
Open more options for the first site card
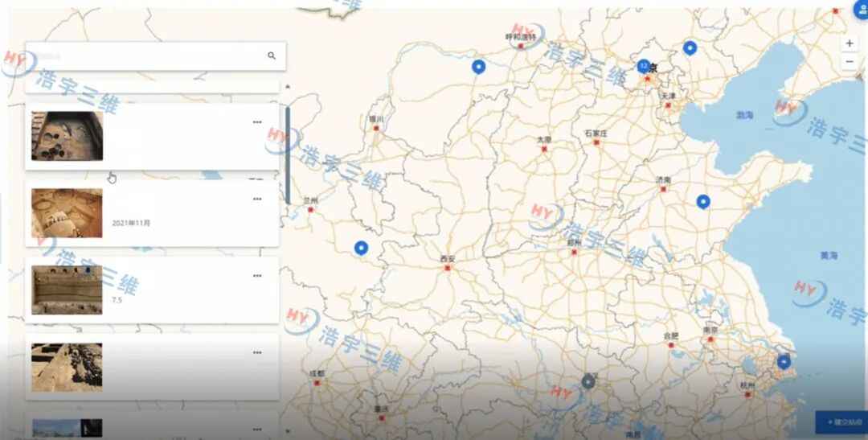[x=257, y=122]
